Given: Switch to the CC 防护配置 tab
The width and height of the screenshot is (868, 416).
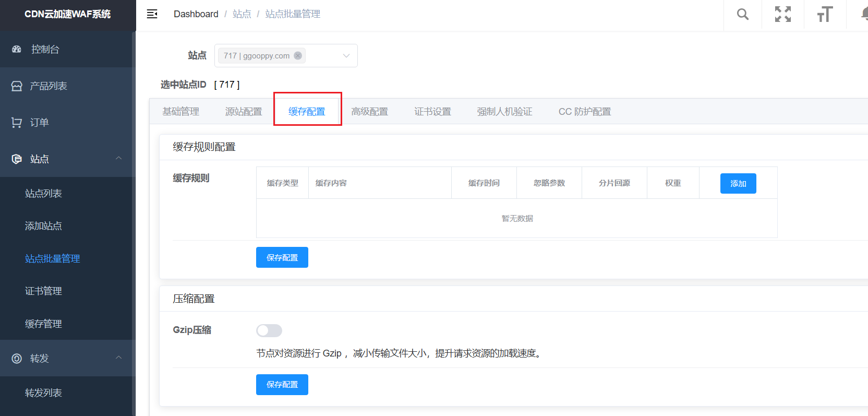Looking at the screenshot, I should tap(584, 112).
